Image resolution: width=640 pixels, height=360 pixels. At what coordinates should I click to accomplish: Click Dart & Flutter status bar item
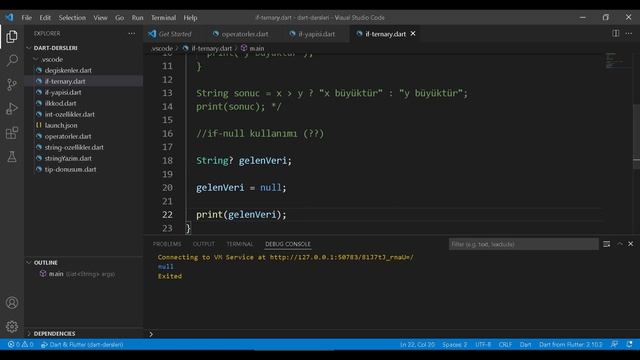(x=82, y=344)
